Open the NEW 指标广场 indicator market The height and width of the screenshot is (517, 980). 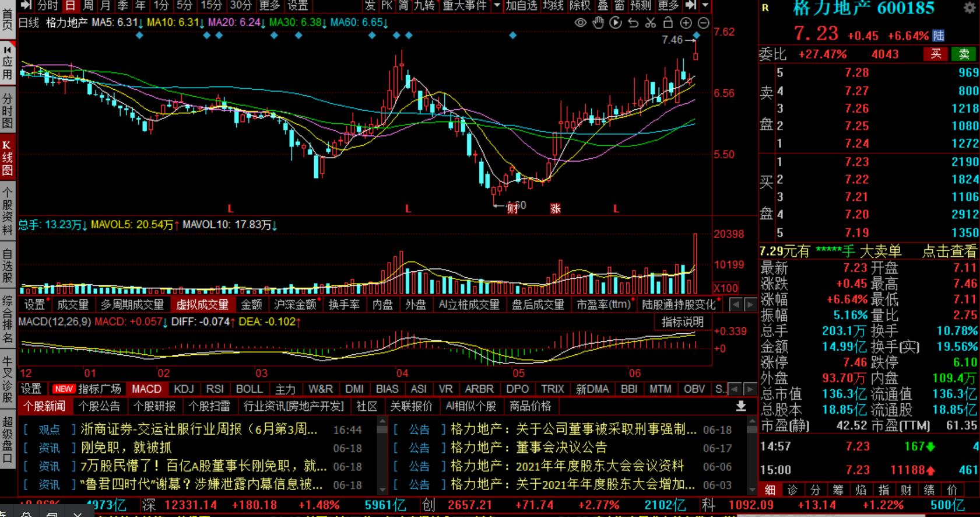click(87, 389)
